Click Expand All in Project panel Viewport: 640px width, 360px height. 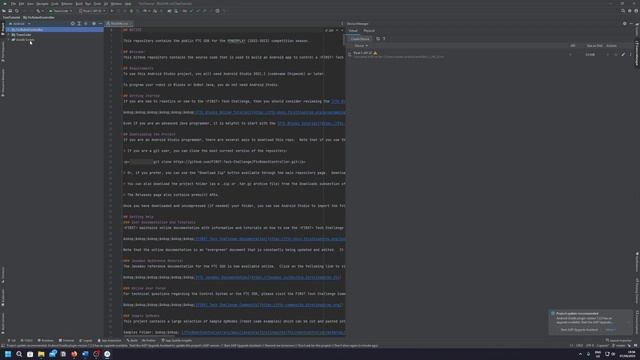pos(79,24)
